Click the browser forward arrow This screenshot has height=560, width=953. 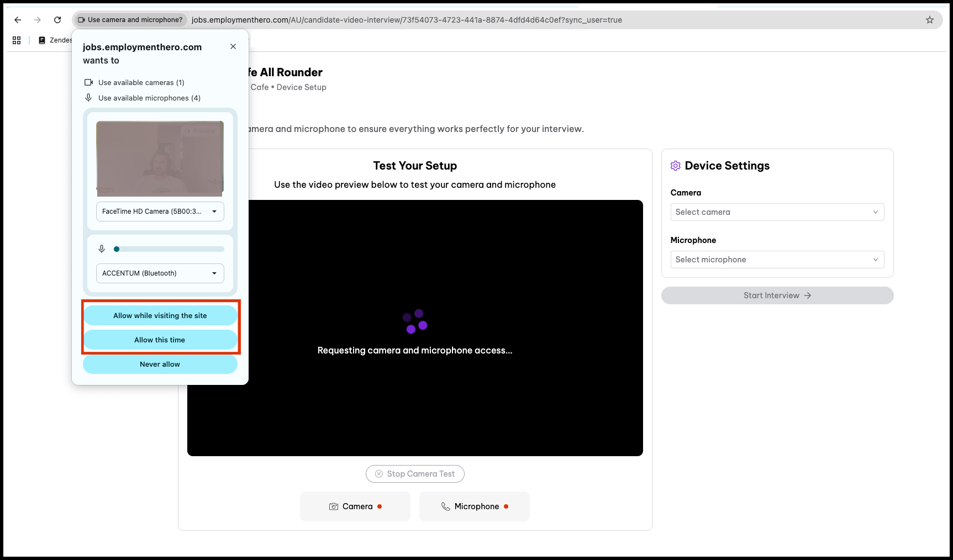[38, 20]
